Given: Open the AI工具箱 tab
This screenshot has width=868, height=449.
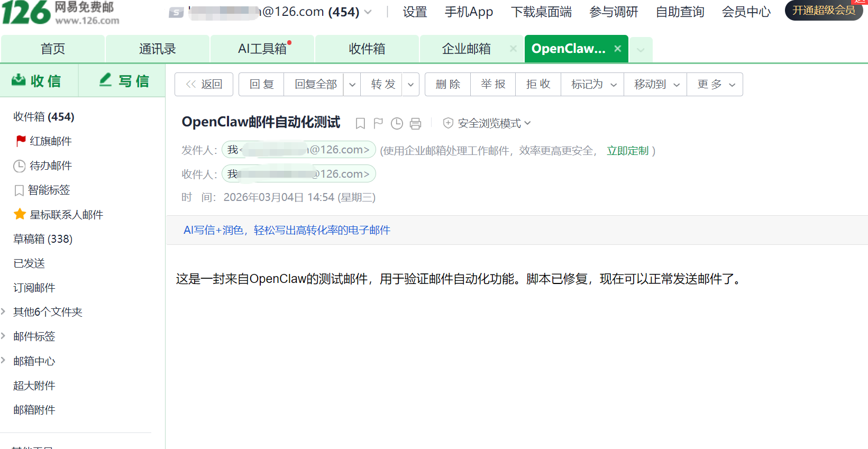Looking at the screenshot, I should [x=262, y=49].
